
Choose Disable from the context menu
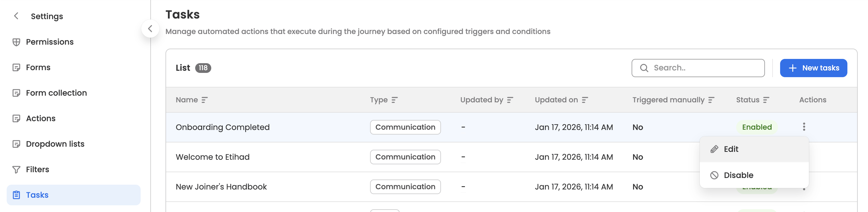coord(738,175)
